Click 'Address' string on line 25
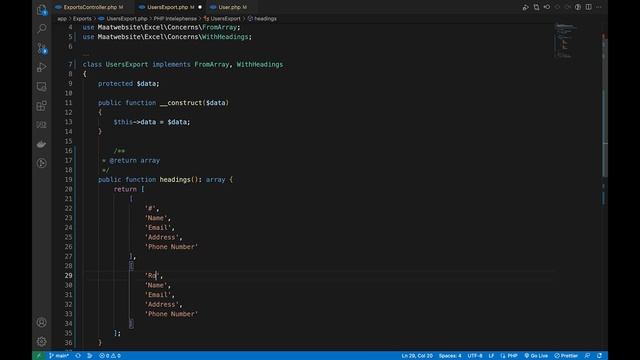 [162, 237]
